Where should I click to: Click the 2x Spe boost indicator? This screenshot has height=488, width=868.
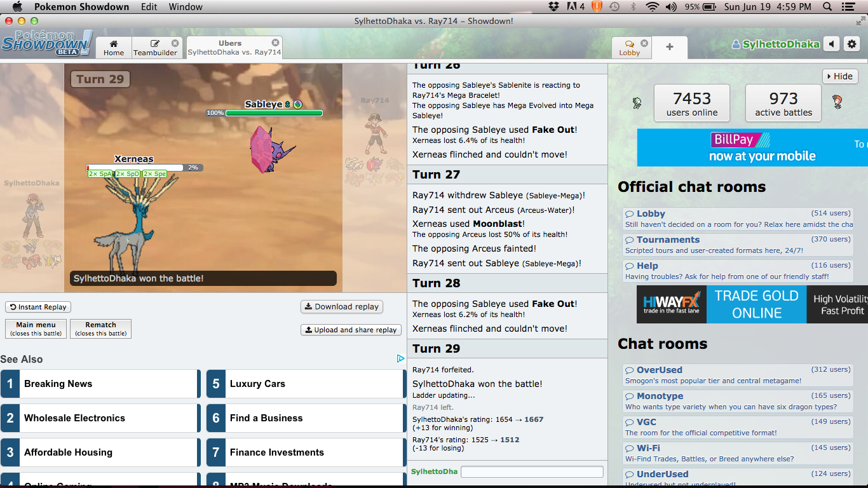154,174
